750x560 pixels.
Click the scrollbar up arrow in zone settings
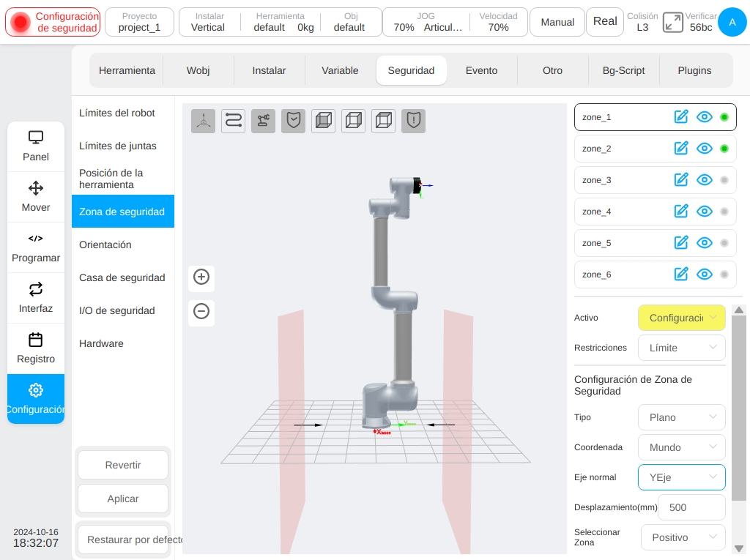(x=739, y=310)
